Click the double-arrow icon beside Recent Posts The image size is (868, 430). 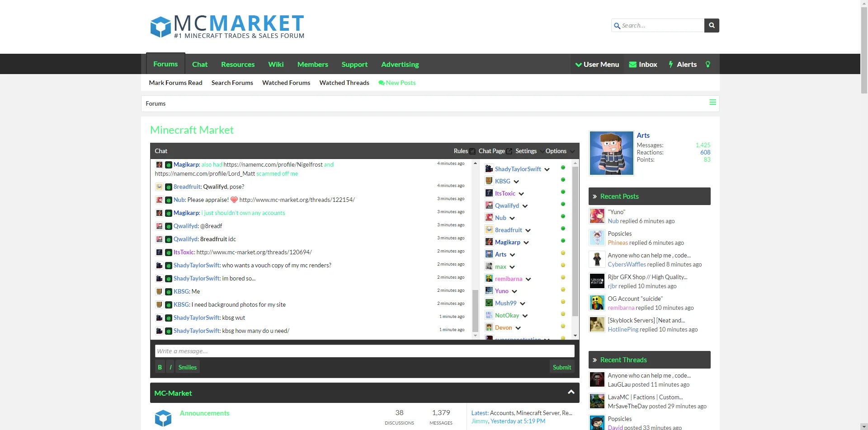coord(595,196)
